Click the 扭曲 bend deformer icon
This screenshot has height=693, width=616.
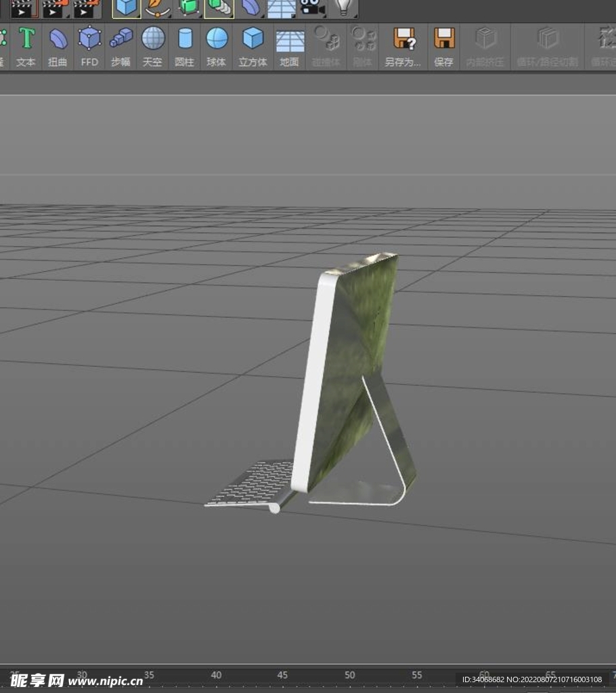[58, 45]
